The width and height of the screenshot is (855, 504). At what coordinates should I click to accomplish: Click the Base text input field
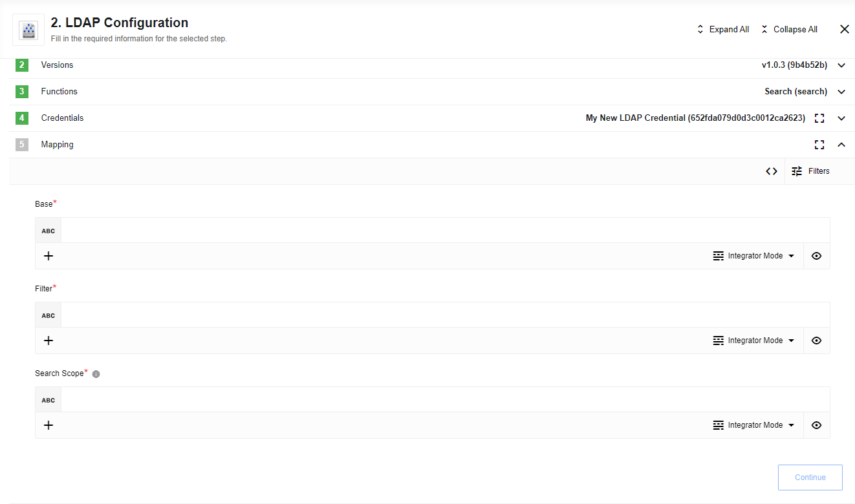tap(445, 231)
